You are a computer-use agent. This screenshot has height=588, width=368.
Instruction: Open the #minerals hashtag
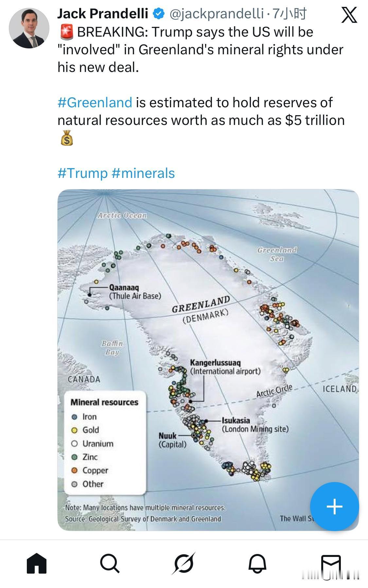coord(143,173)
